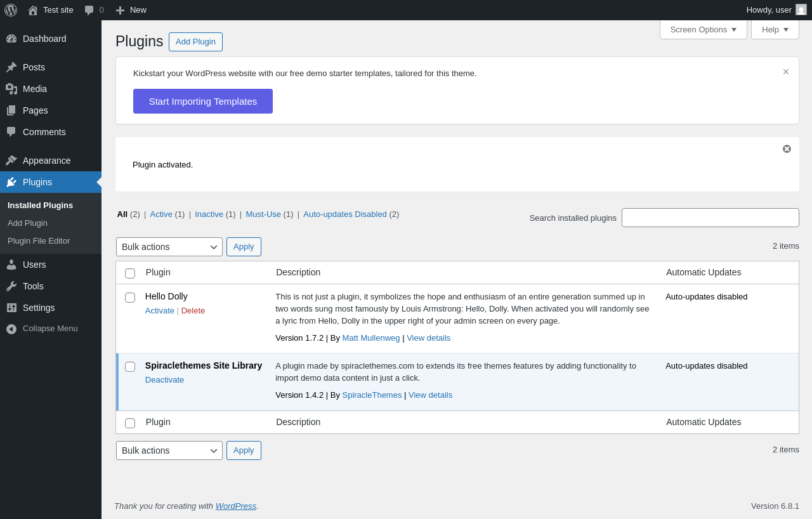Check the Hello Dolly plugin checkbox

click(130, 298)
